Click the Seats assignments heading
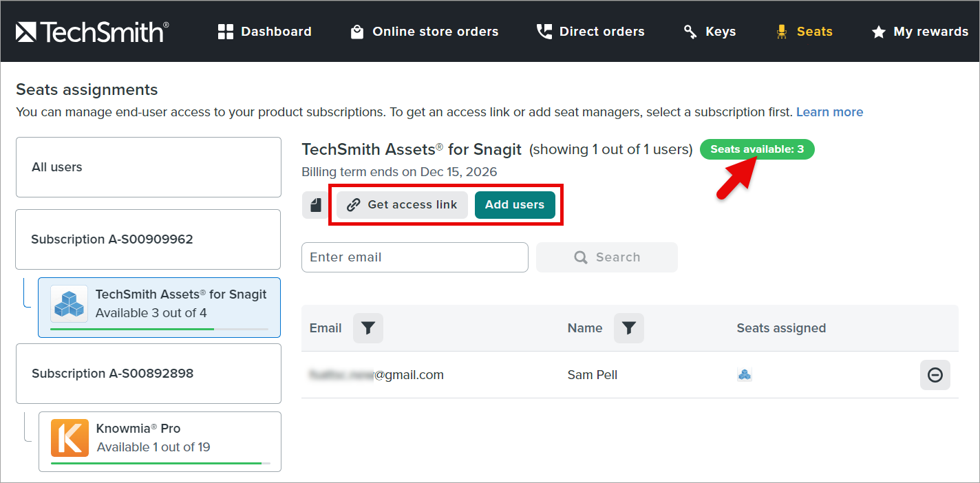980x483 pixels. tap(87, 90)
